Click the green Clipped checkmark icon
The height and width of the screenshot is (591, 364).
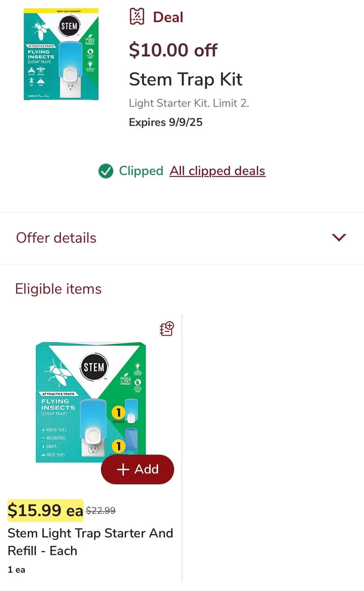pos(106,171)
